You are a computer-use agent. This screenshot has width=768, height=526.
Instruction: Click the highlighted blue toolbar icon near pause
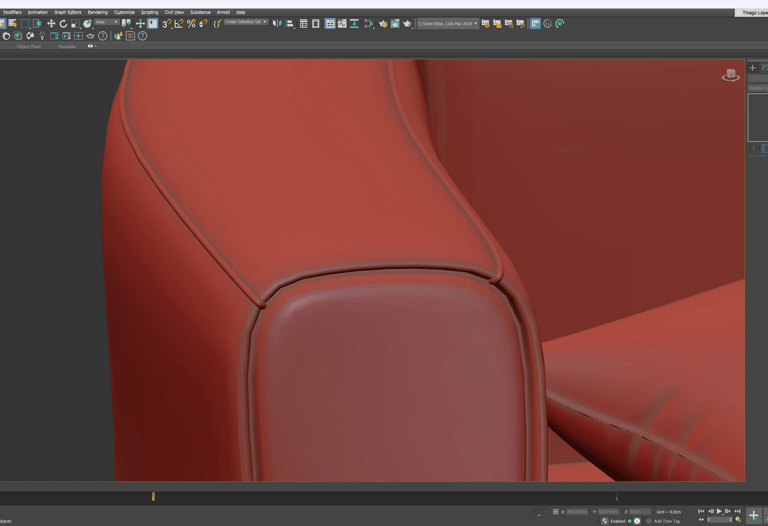pos(535,24)
